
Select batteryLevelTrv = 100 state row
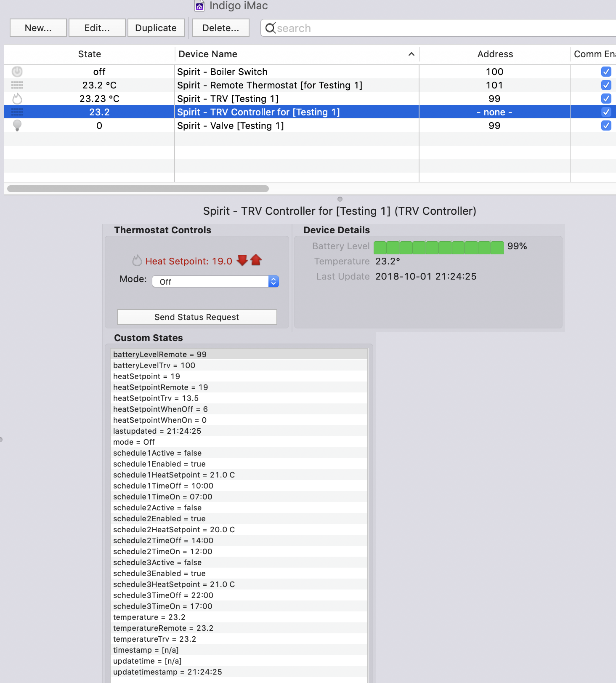point(239,365)
